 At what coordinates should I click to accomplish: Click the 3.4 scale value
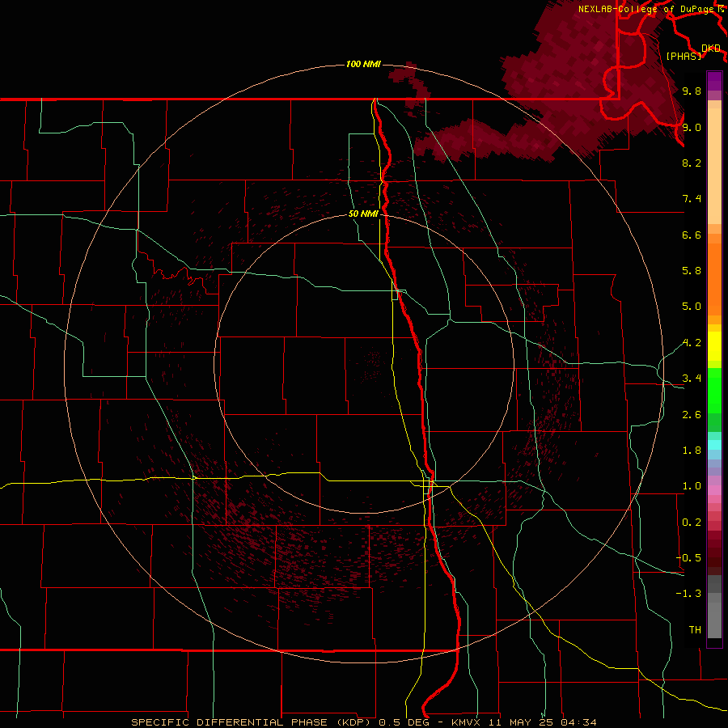[x=692, y=379]
